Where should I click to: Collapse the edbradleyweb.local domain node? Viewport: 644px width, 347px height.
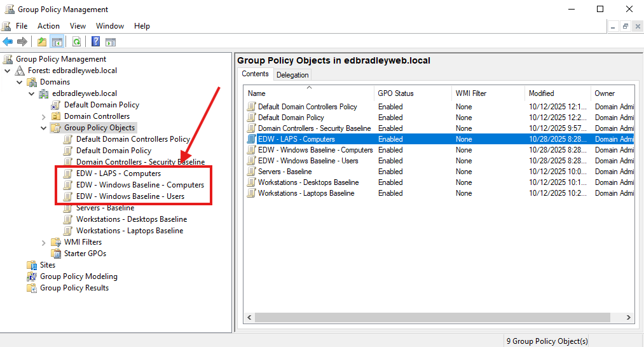click(32, 93)
